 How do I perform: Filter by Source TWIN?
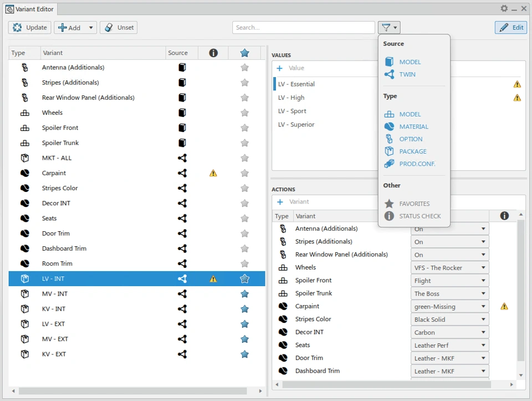(x=400, y=74)
